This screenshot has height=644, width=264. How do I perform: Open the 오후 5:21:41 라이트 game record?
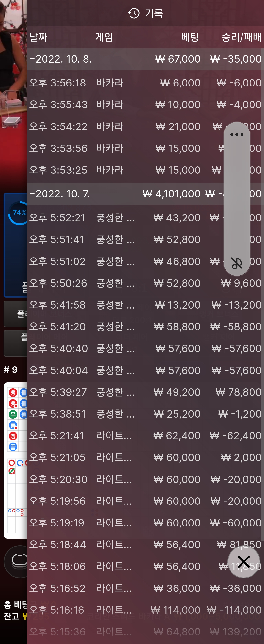pos(145,436)
